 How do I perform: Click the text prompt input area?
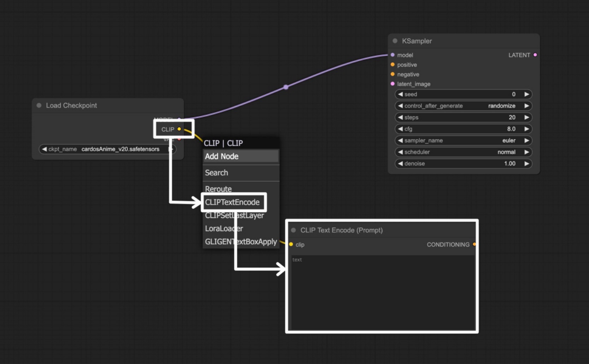(382, 292)
